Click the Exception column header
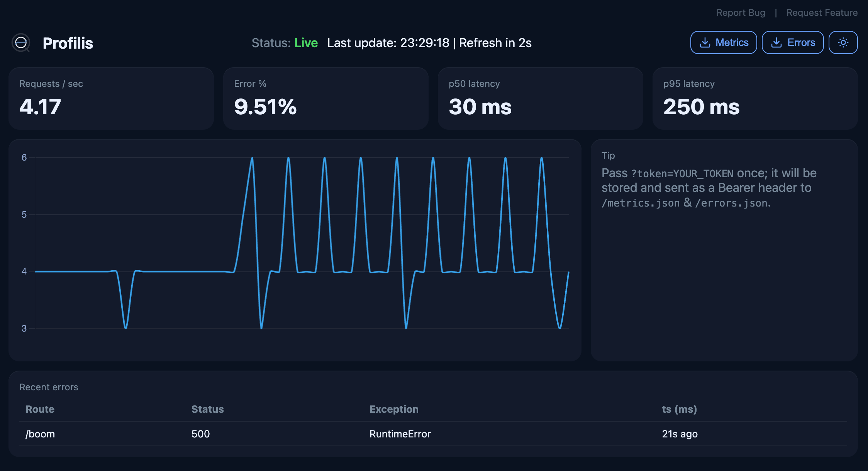868x471 pixels. [394, 409]
